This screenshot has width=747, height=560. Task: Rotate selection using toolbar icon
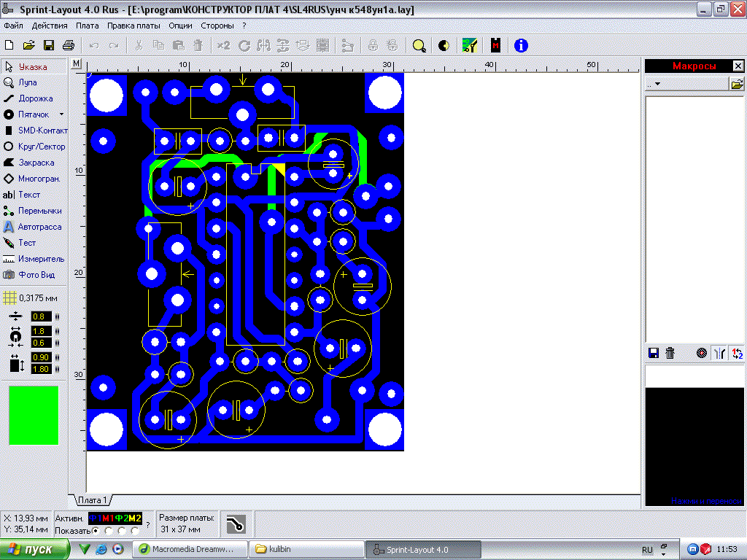pyautogui.click(x=244, y=46)
